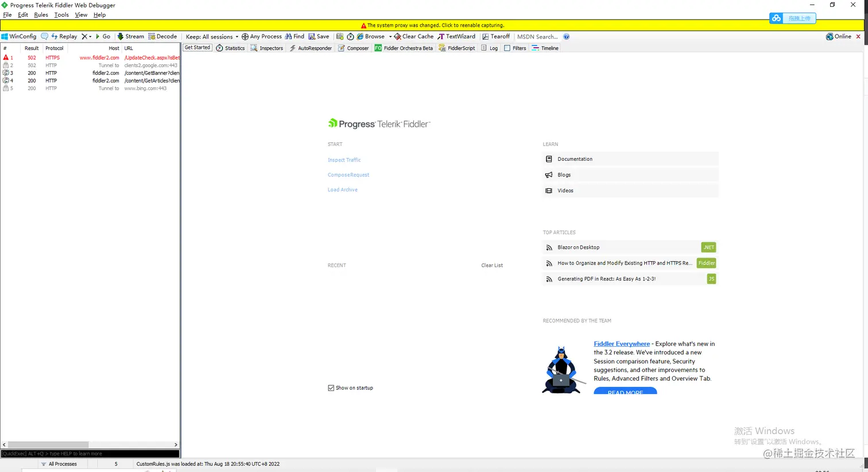Open the Blogs learn item
This screenshot has width=868, height=472.
click(630, 175)
